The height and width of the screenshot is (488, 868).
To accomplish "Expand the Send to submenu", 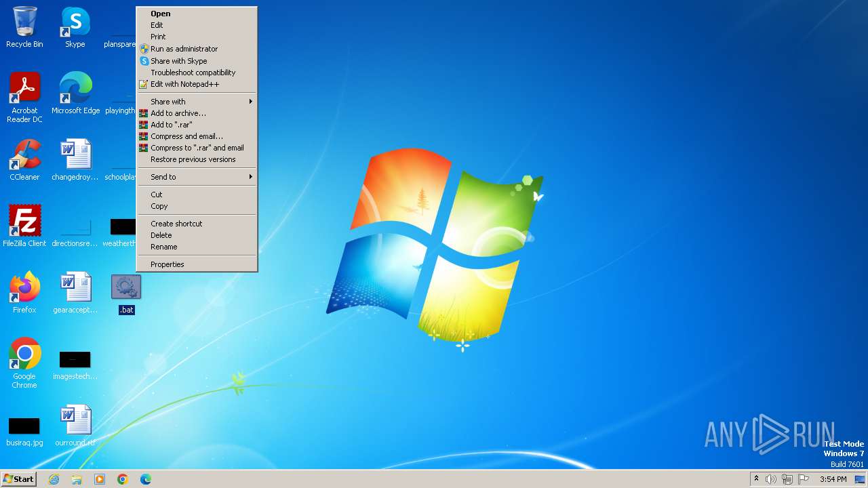I will pos(197,177).
